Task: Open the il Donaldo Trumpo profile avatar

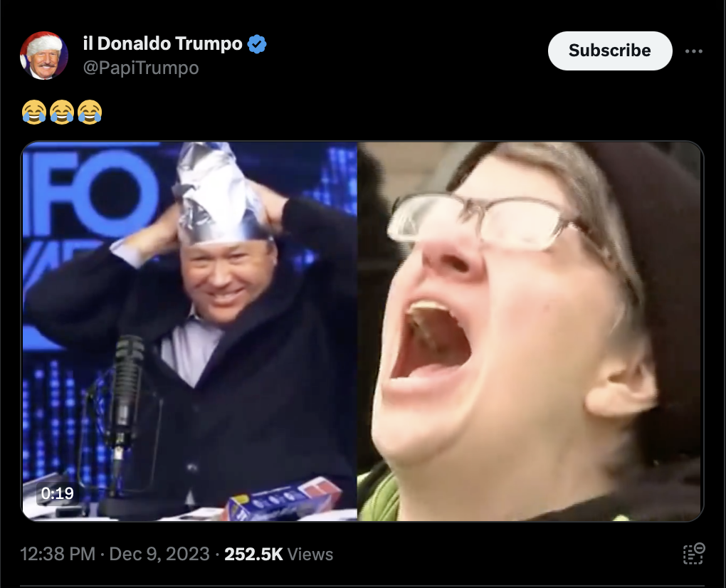Action: pos(44,56)
